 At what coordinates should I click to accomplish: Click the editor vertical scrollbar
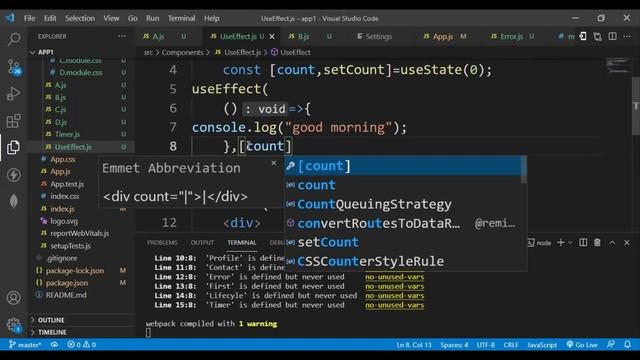636,106
